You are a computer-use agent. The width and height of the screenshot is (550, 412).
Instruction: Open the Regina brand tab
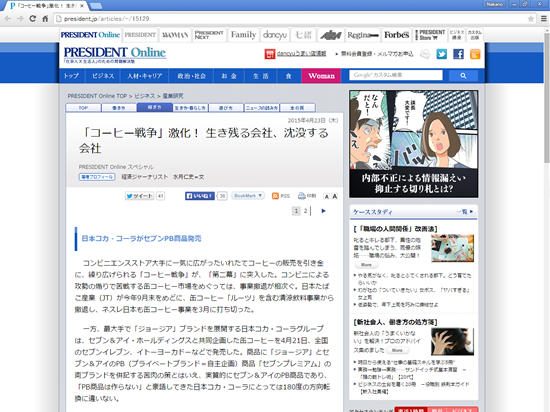point(363,35)
